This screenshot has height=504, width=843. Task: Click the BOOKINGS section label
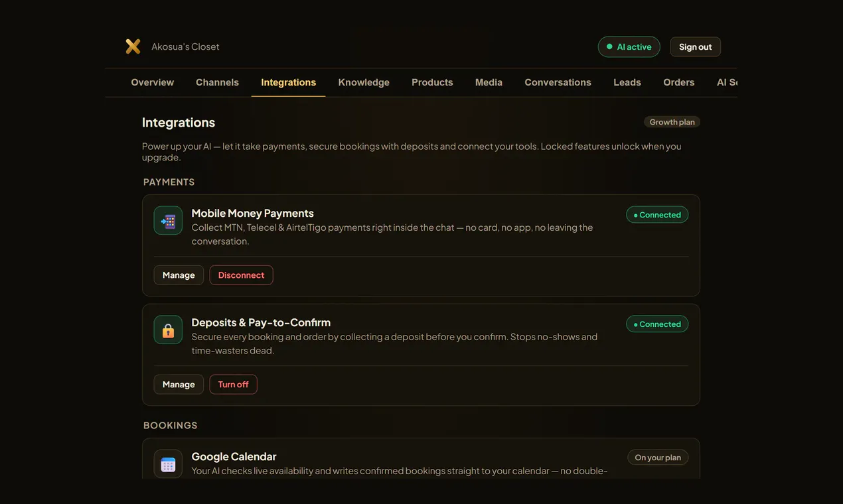[x=171, y=425]
